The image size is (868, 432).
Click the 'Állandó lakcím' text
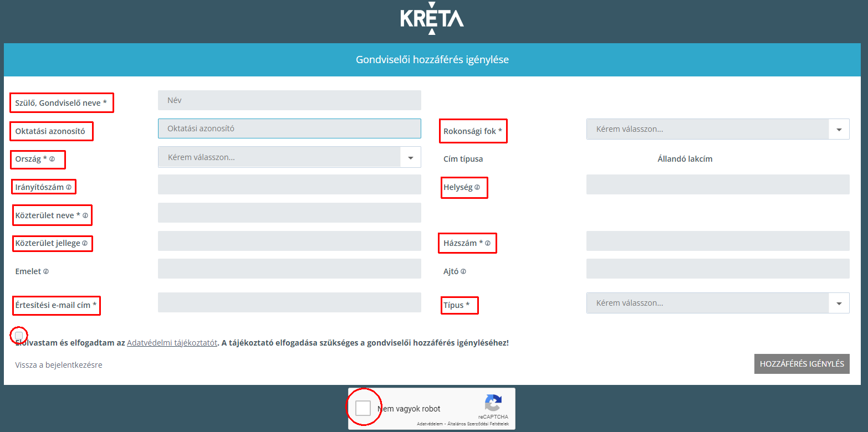[685, 159]
